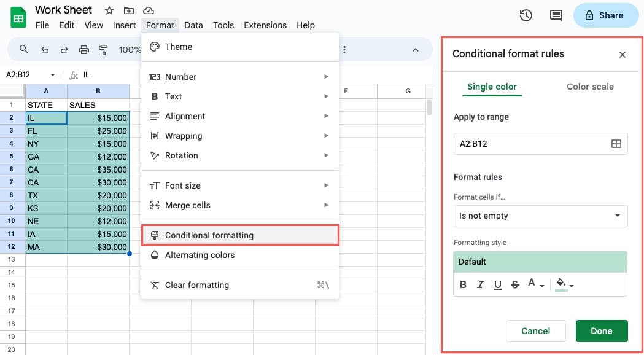Switch to the Single color tab
This screenshot has width=644, height=355.
pos(492,87)
